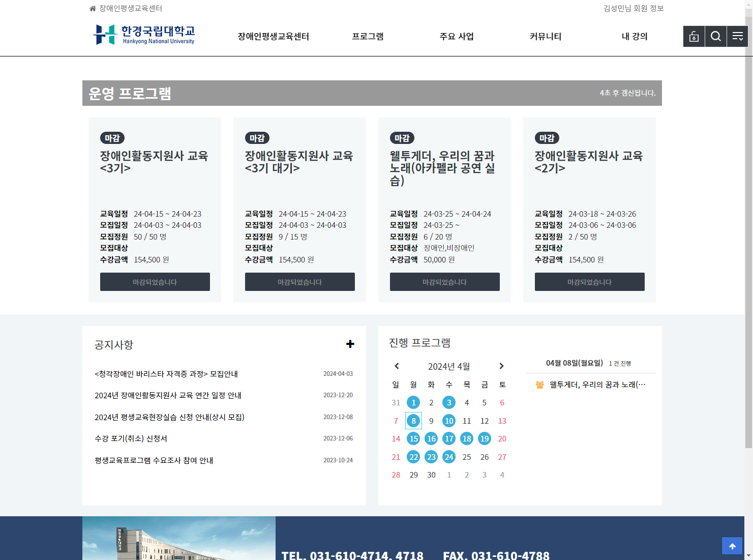The image size is (753, 560).
Task: Click 4초 후 갱신됩니다 refresh notice text
Action: coord(627,93)
